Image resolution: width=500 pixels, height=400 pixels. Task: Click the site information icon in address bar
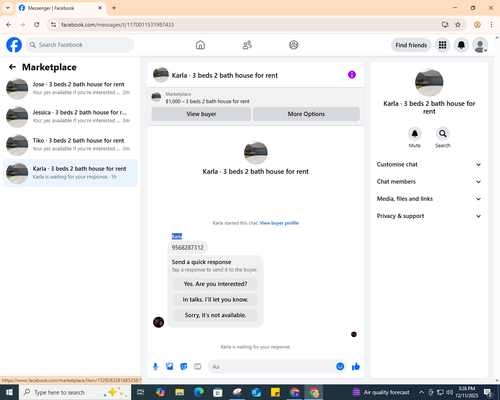tap(53, 25)
